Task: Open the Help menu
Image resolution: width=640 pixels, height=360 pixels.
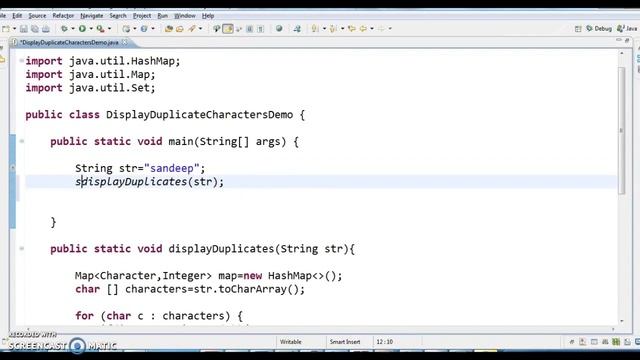Action: point(208,16)
